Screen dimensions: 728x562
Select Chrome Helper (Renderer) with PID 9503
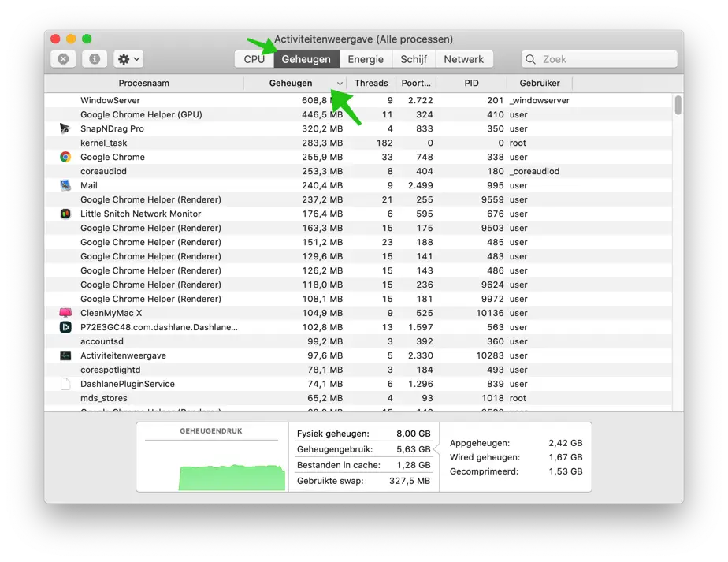pos(358,228)
